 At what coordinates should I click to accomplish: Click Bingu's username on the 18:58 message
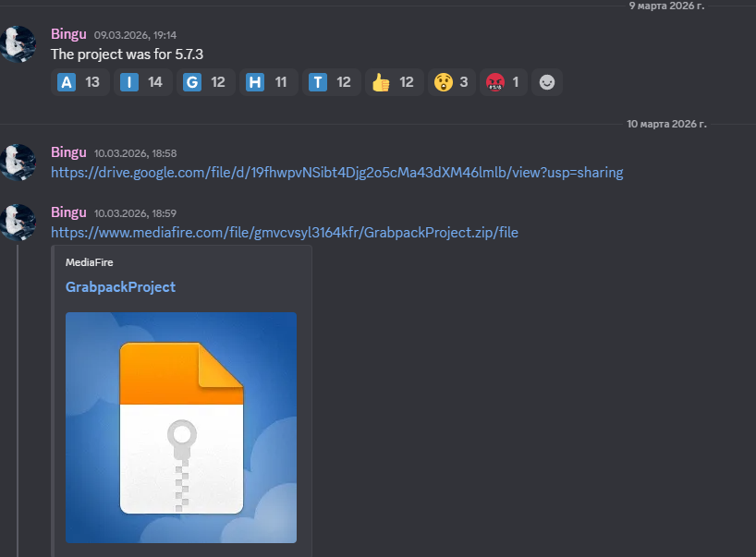click(68, 152)
